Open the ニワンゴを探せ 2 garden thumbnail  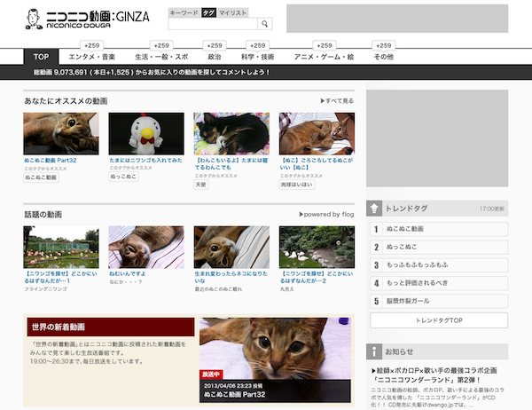pyautogui.click(x=317, y=248)
